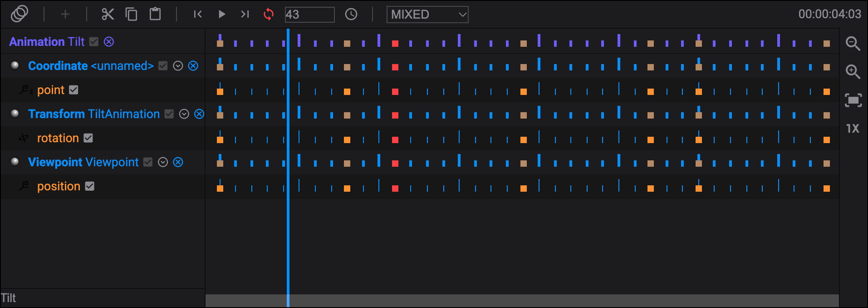Open the clock time settings icon
Viewport: 868px width, 308px height.
pyautogui.click(x=351, y=14)
